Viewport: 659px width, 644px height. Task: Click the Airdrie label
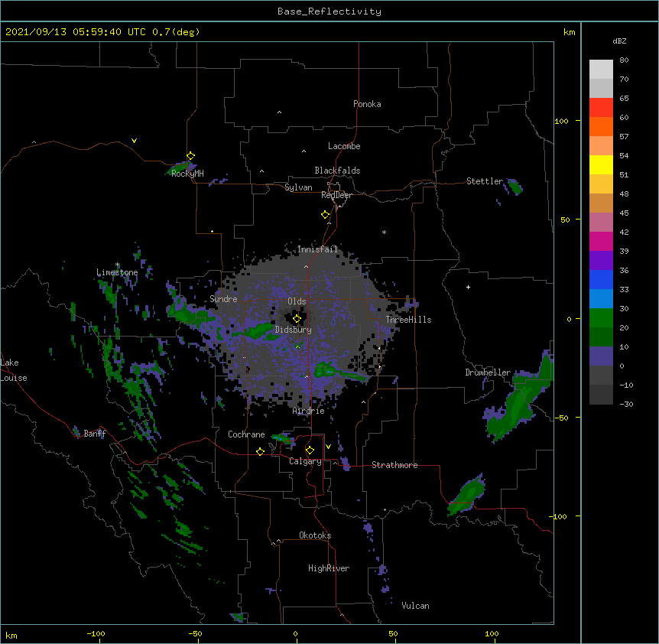(x=309, y=411)
